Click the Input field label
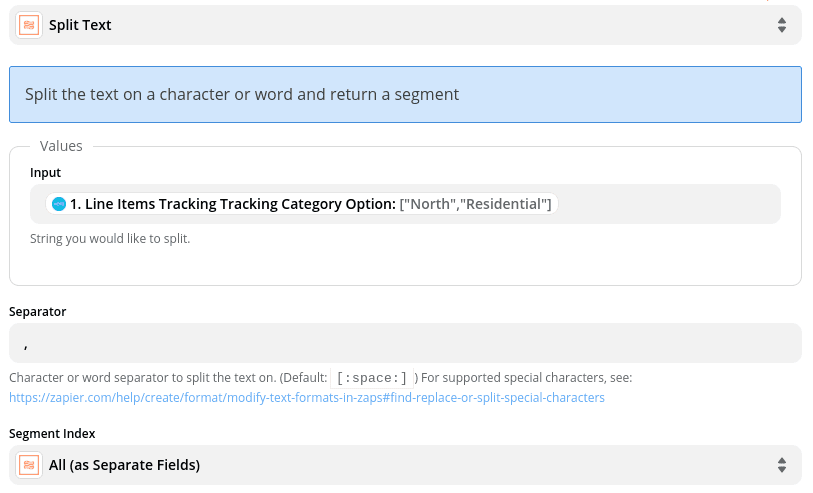The height and width of the screenshot is (493, 813). point(46,173)
